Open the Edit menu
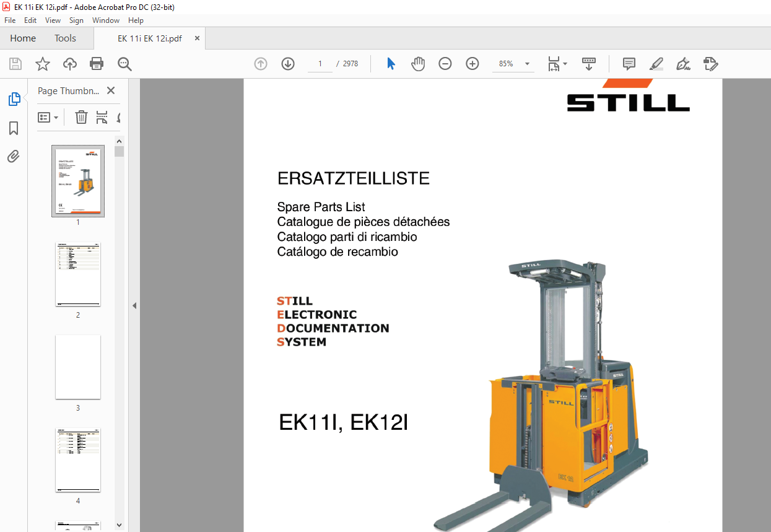Image resolution: width=771 pixels, height=532 pixels. [30, 20]
